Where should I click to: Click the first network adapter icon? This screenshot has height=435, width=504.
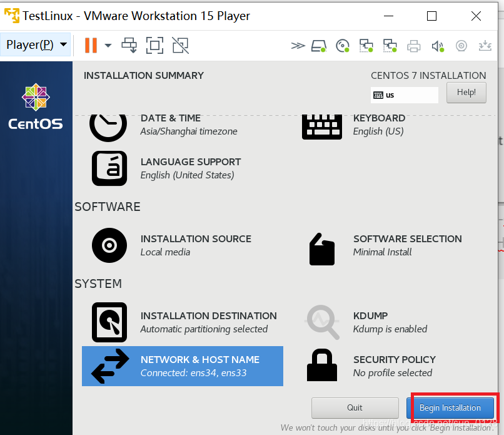point(366,46)
